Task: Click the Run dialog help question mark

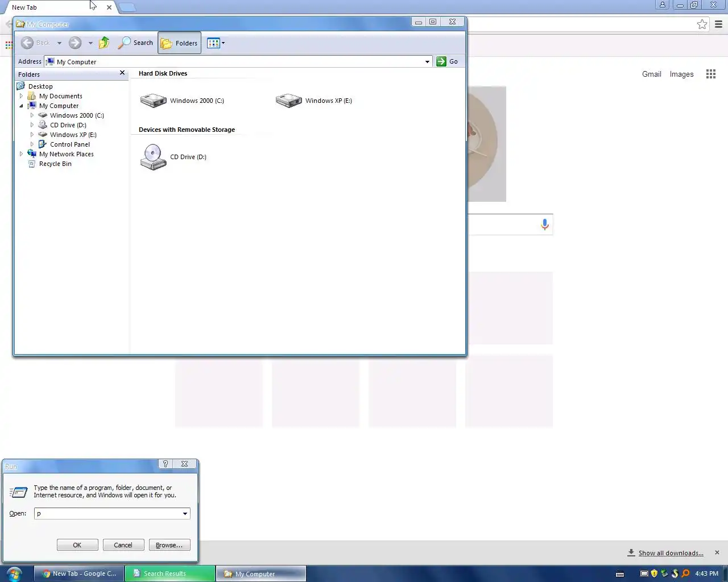Action: [x=166, y=464]
